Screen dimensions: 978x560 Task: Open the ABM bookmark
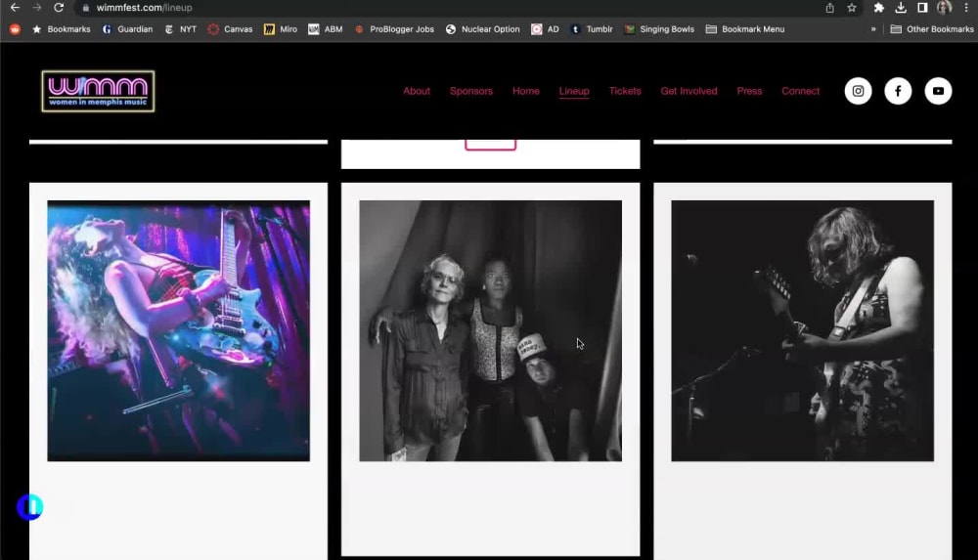click(x=326, y=29)
